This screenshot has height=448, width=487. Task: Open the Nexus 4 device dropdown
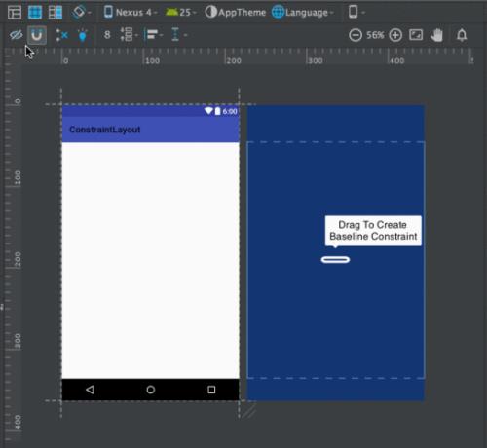click(x=131, y=13)
